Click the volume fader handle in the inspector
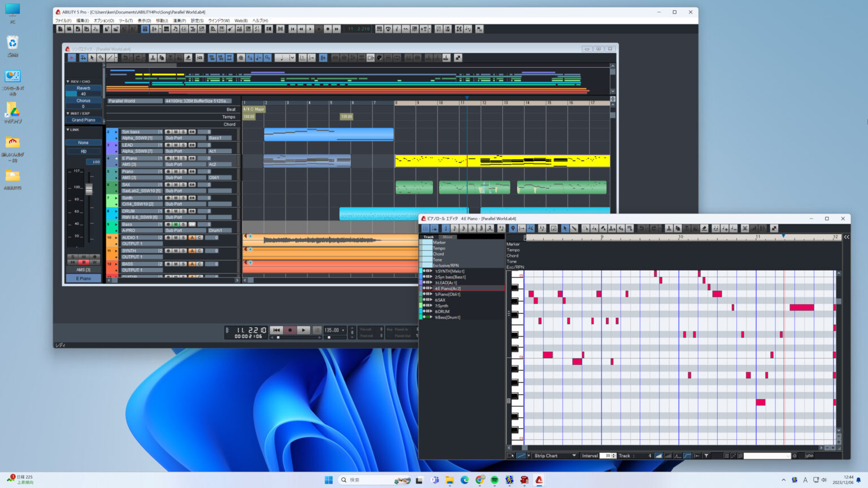Image resolution: width=868 pixels, height=488 pixels. [x=89, y=189]
